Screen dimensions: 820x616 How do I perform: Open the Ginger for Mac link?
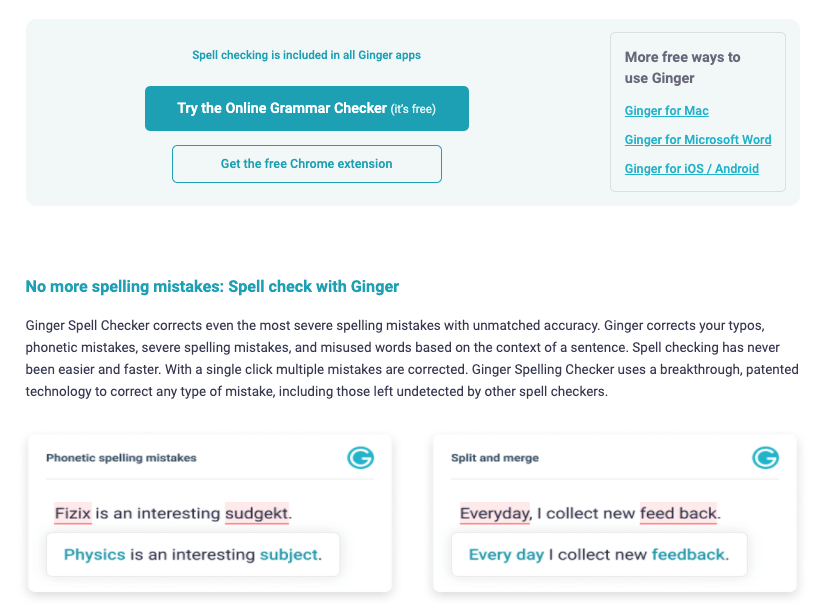click(x=666, y=111)
